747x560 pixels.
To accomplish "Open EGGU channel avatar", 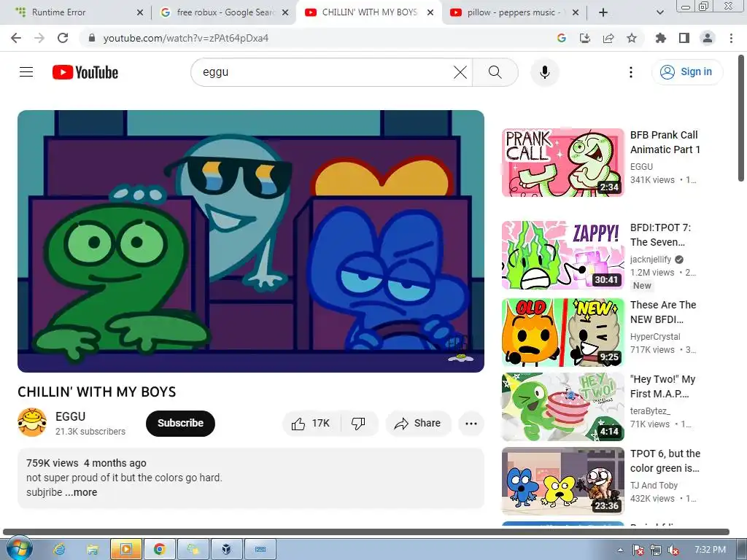I will pyautogui.click(x=32, y=422).
